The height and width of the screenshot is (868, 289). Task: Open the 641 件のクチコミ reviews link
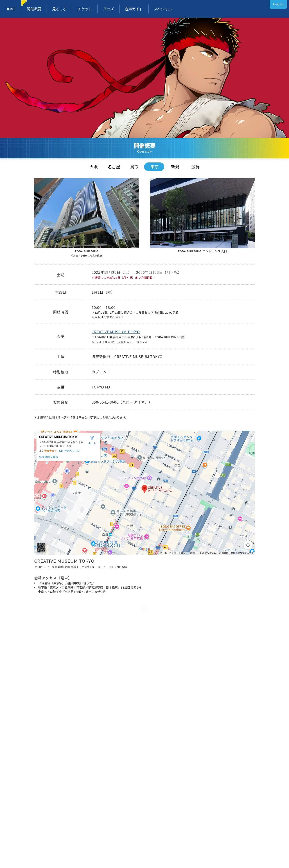click(x=70, y=451)
